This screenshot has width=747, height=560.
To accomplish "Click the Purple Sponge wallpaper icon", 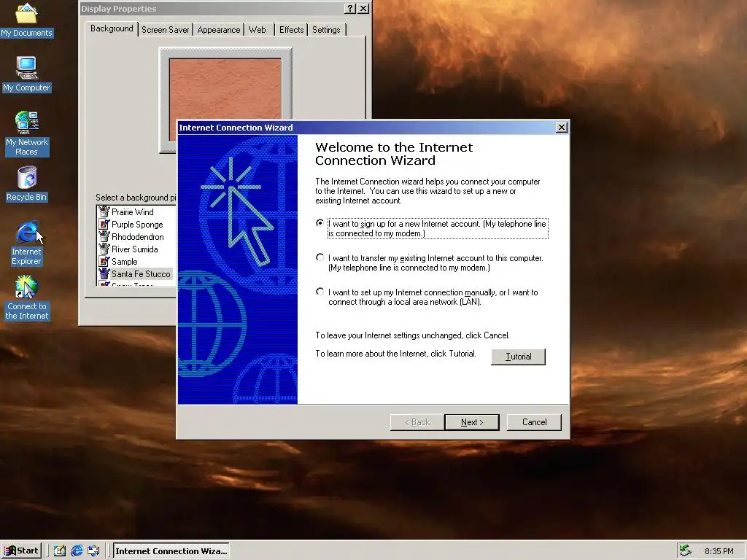I will 104,225.
